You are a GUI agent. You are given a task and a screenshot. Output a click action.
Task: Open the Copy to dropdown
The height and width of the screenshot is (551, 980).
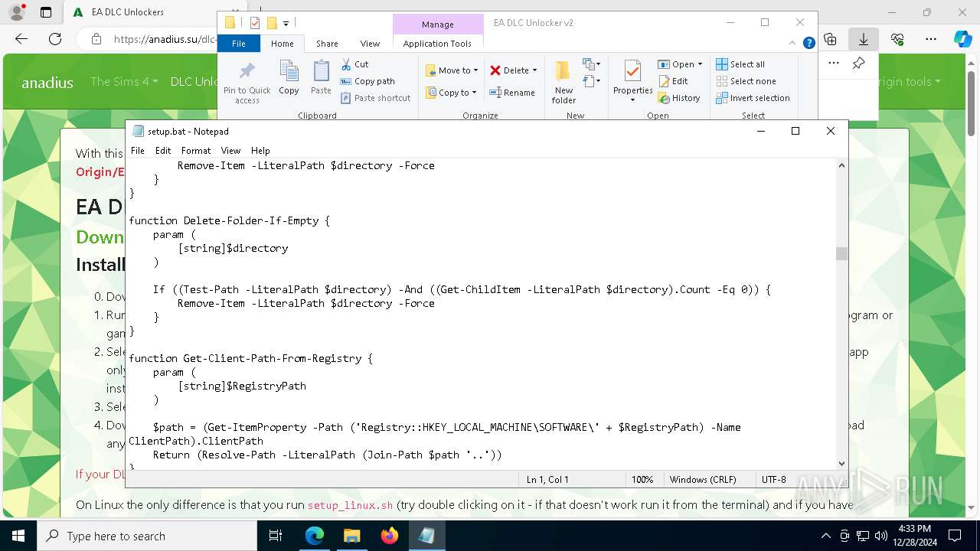[x=451, y=93]
